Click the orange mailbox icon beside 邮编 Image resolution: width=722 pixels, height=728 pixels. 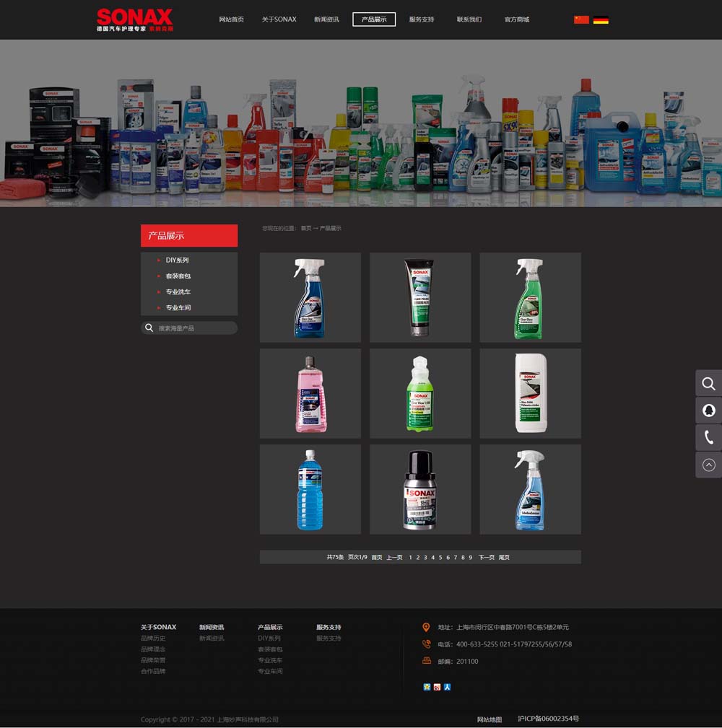click(426, 661)
